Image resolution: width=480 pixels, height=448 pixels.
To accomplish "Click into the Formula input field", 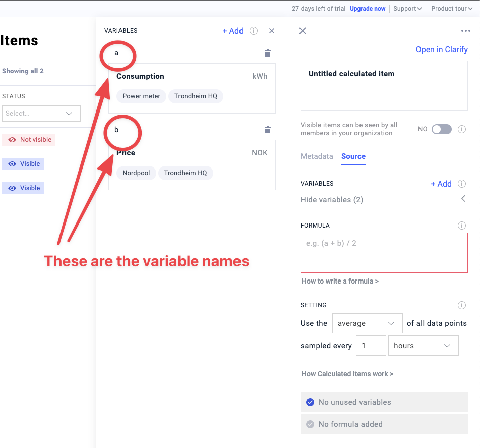I will coord(384,253).
